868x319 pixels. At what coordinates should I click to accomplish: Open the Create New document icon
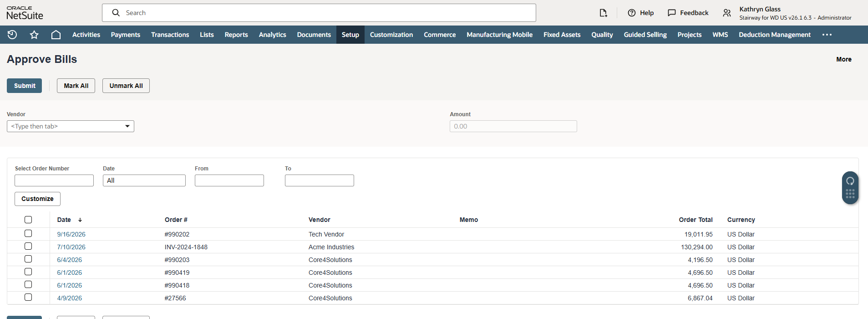(604, 13)
